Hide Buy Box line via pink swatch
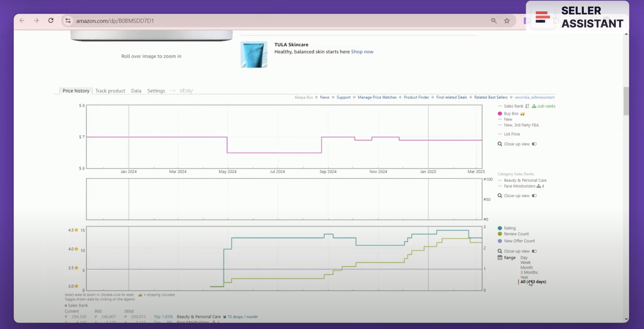The image size is (644, 329). [500, 114]
